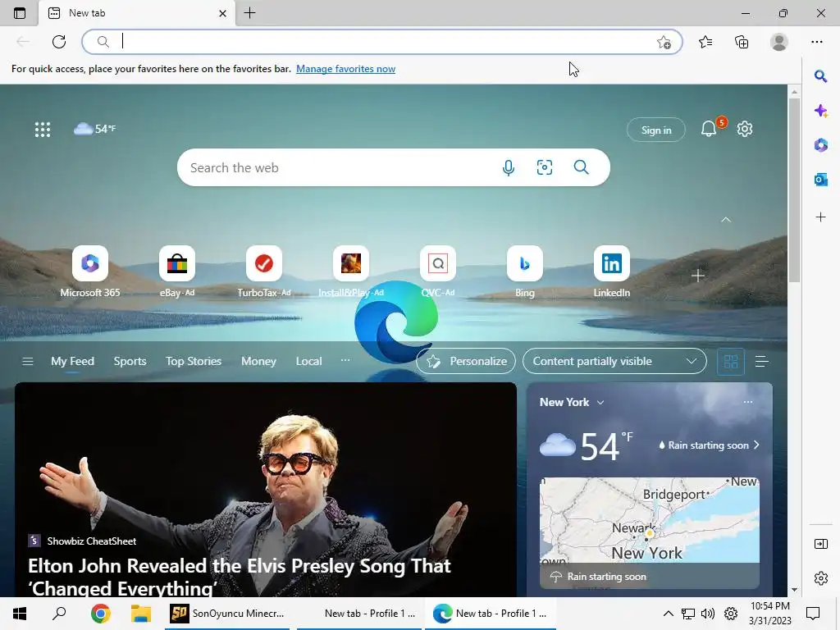840x630 pixels.
Task: Switch feed to list view
Action: point(761,362)
